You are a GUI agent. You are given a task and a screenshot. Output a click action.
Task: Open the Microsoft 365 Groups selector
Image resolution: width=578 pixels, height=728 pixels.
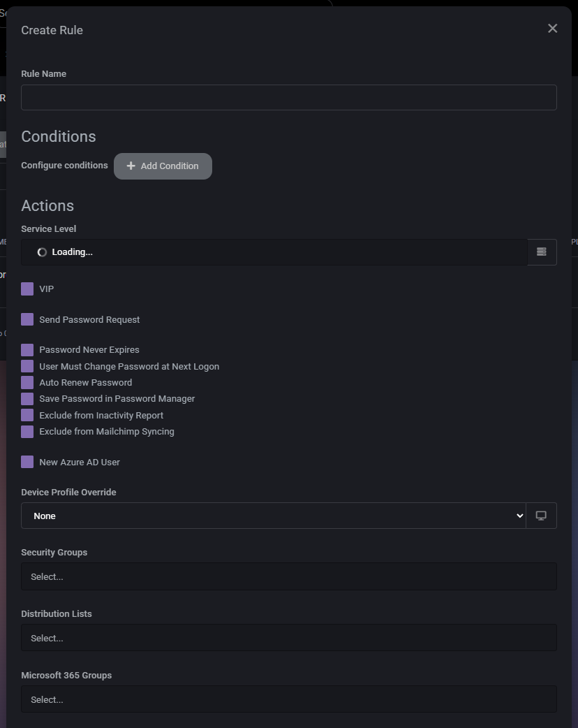coord(288,699)
